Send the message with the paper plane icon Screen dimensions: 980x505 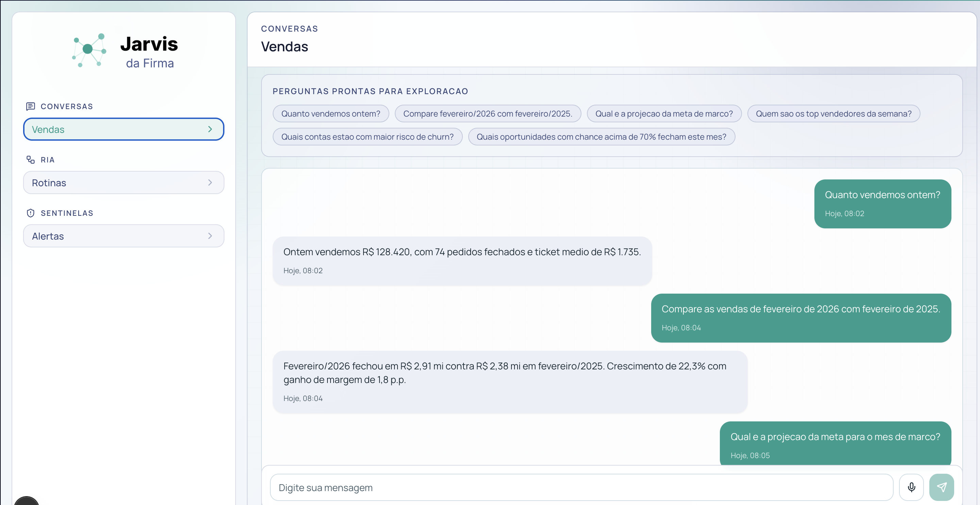click(x=942, y=487)
